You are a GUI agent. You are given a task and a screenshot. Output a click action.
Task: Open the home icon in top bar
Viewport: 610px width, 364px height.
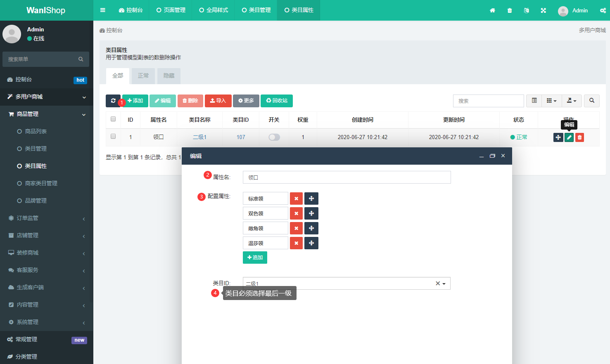[x=492, y=10]
